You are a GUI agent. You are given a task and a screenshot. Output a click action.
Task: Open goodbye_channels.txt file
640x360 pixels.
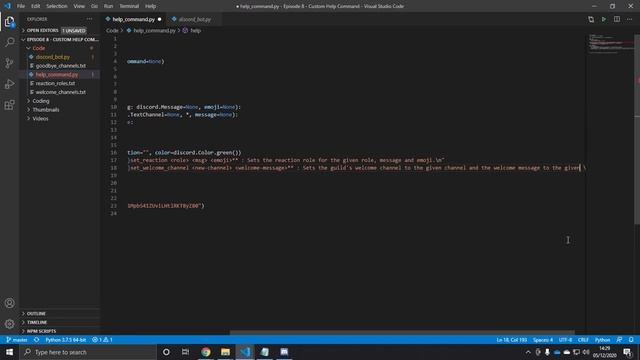(60, 66)
